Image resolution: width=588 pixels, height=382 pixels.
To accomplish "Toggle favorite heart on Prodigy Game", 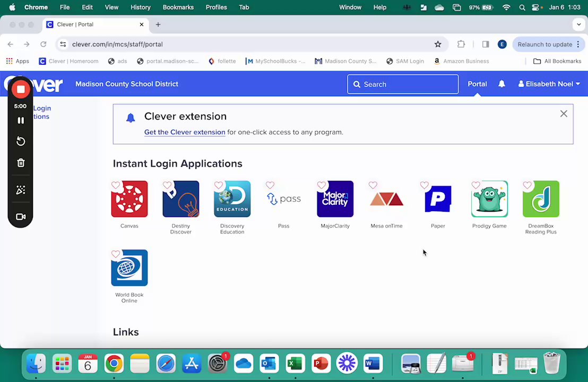I will tap(476, 185).
